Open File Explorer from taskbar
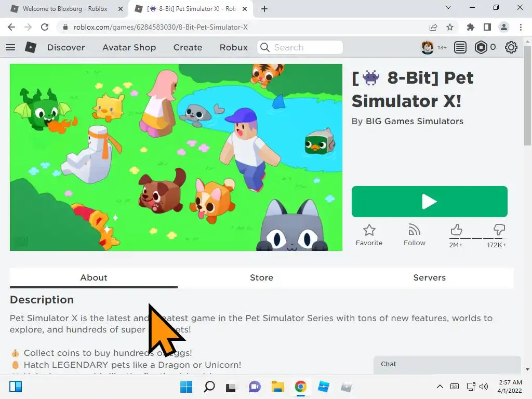Screen dimensions: 532x399 pos(277,387)
